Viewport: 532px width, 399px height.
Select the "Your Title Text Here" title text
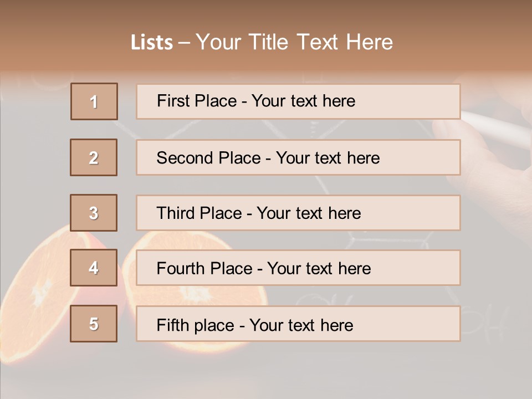coord(294,42)
